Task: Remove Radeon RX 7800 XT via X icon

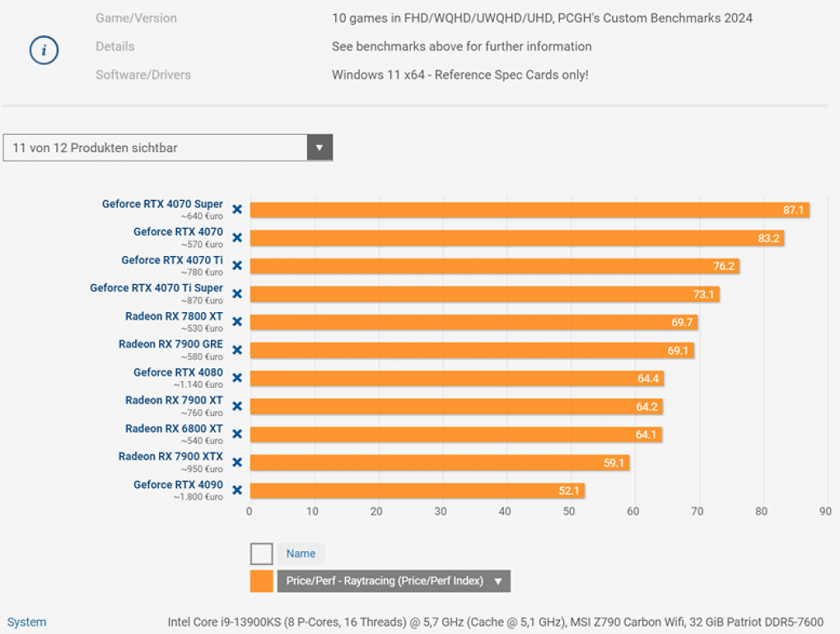Action: 237,322
